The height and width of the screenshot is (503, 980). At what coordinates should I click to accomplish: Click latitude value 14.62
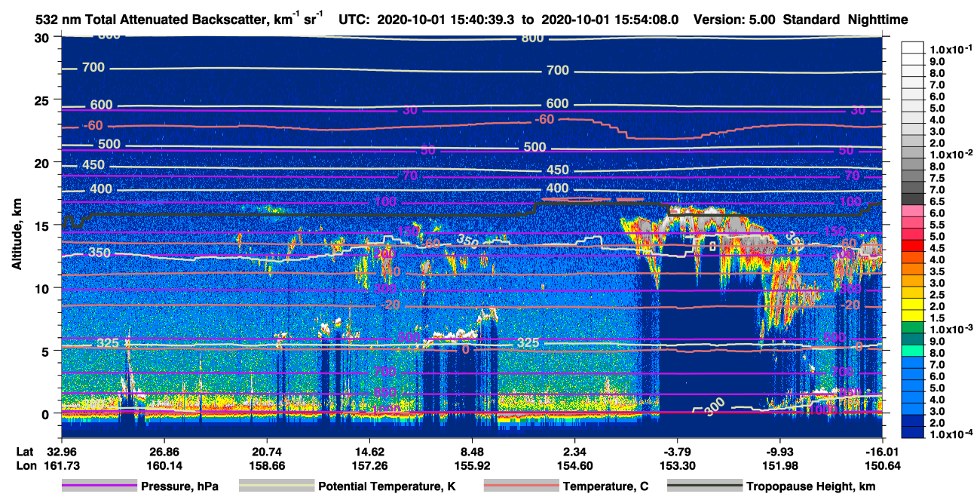tap(369, 452)
